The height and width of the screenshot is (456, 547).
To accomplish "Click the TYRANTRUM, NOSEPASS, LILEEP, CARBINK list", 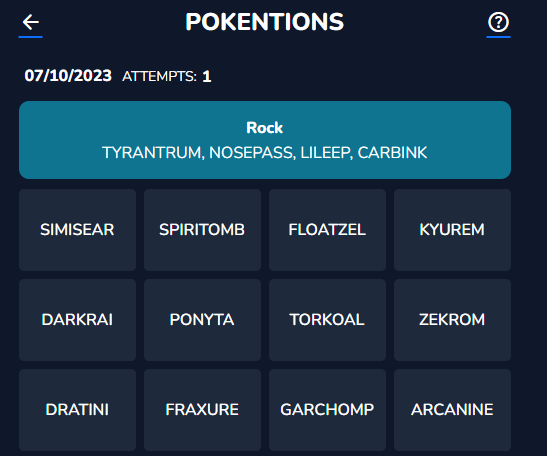I will pyautogui.click(x=265, y=153).
